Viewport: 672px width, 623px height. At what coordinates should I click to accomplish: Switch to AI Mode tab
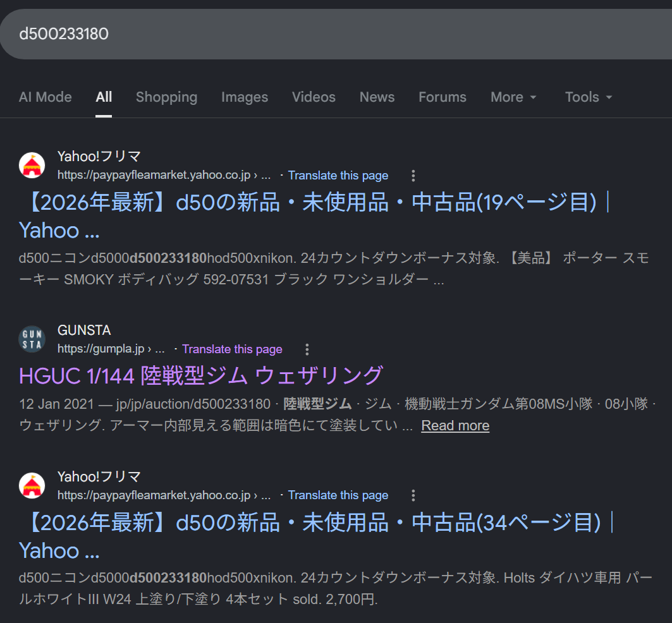(45, 97)
